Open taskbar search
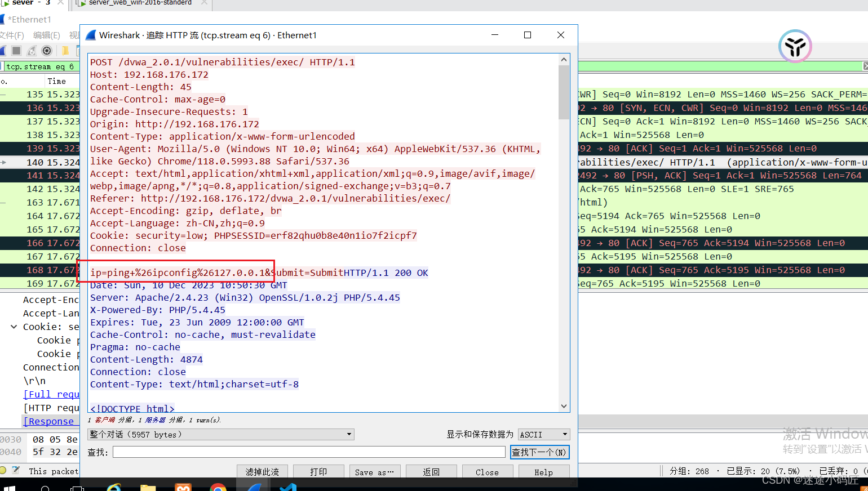This screenshot has height=491, width=868. click(x=45, y=488)
